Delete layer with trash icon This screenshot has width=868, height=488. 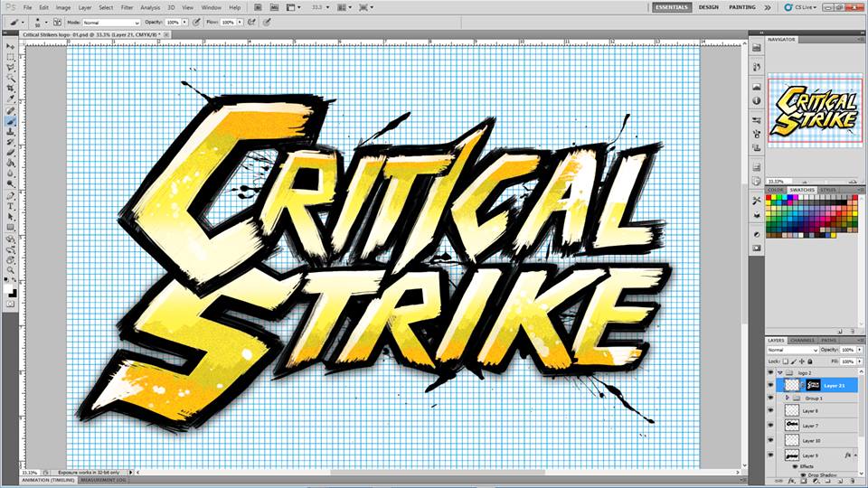[x=853, y=482]
